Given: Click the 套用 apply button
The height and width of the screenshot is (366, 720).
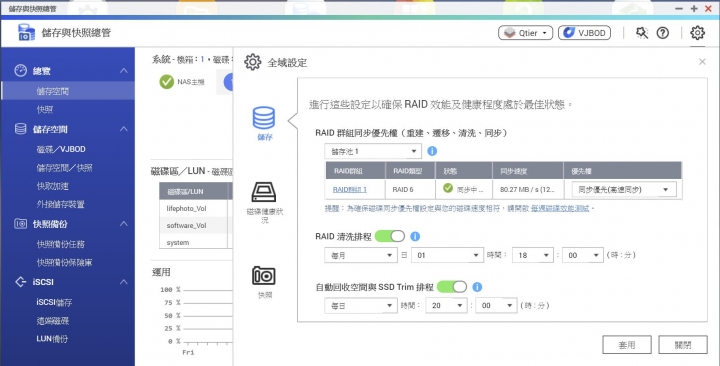Looking at the screenshot, I should click(626, 344).
